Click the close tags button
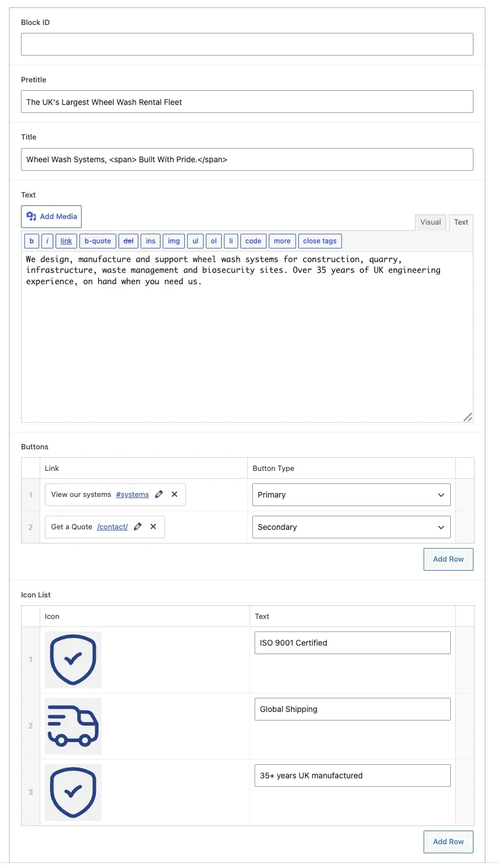The image size is (499, 868). pyautogui.click(x=320, y=241)
